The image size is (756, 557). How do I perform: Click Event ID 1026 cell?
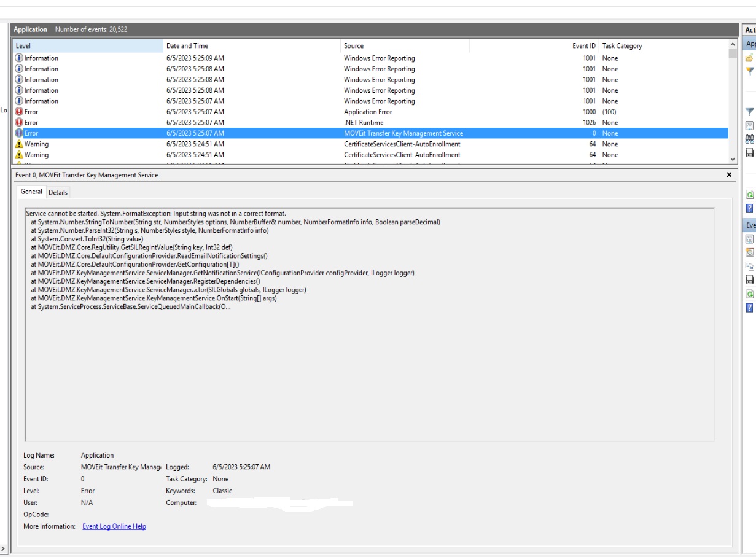click(589, 123)
